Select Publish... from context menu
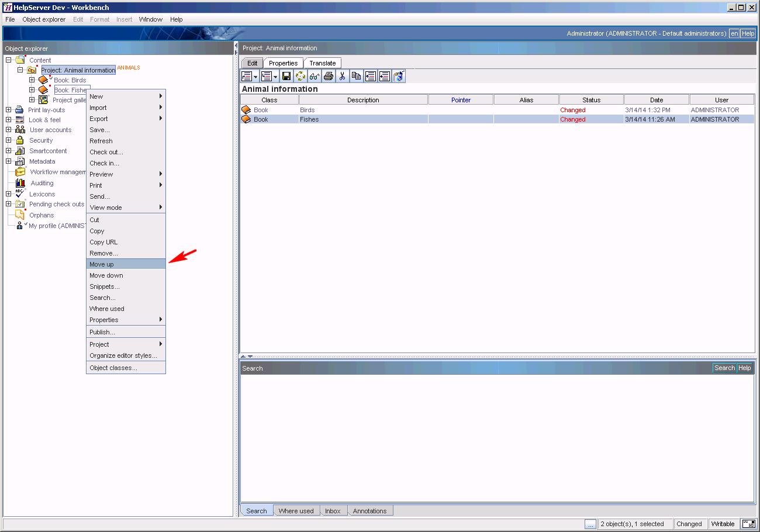The image size is (760, 532). click(x=126, y=332)
